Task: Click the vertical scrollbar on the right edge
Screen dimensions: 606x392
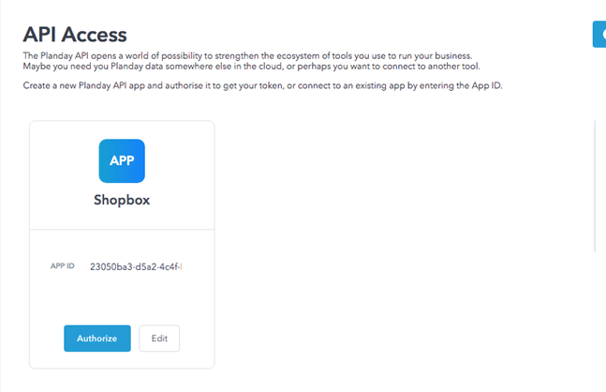Action: pos(595,186)
